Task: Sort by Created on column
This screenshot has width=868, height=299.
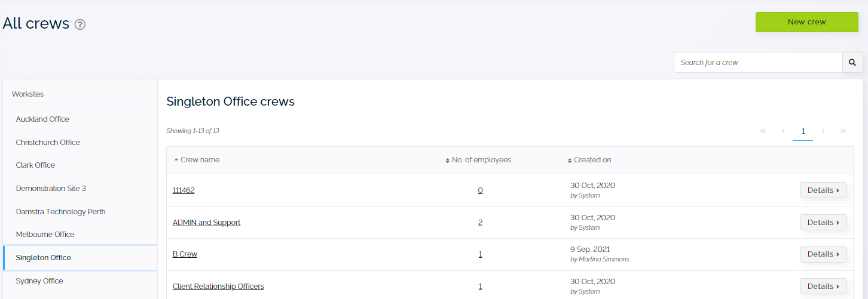Action: pos(589,160)
